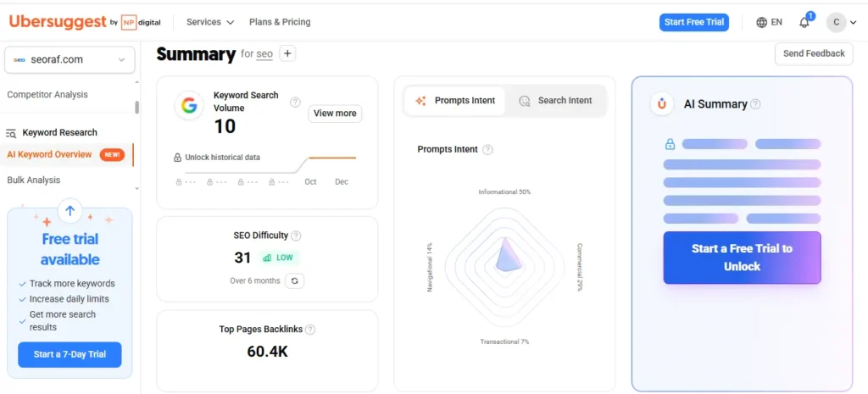Click the radar chart shaded area
This screenshot has height=394, width=868.
coord(508,258)
